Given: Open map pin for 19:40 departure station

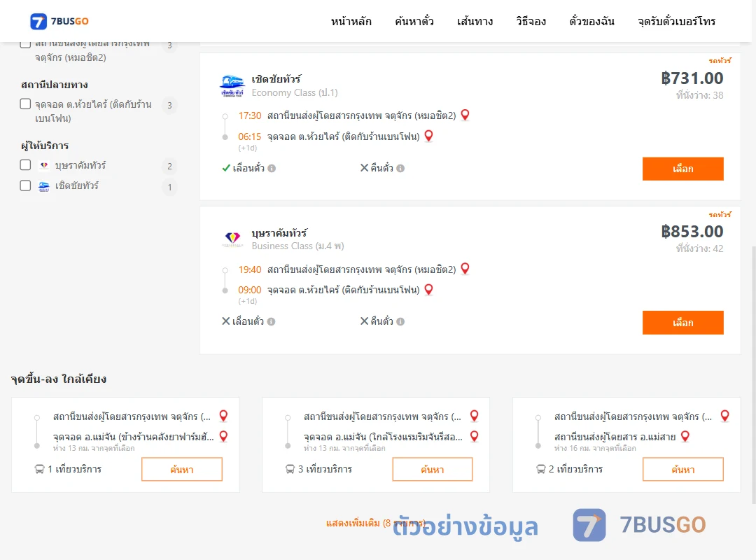Looking at the screenshot, I should (x=465, y=269).
